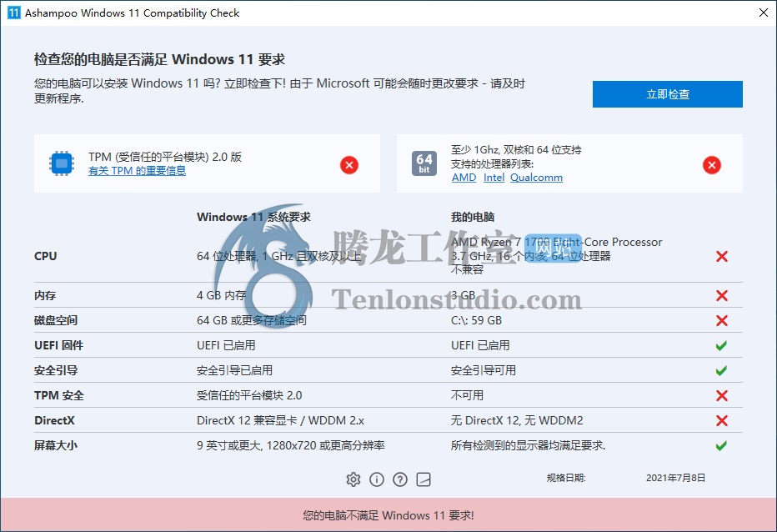Open help via the question mark icon

pos(400,479)
